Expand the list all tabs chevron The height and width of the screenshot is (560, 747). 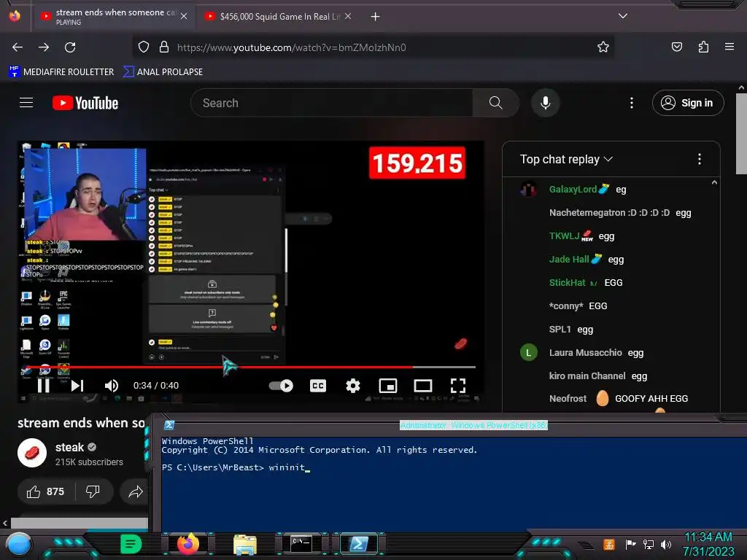tap(623, 16)
